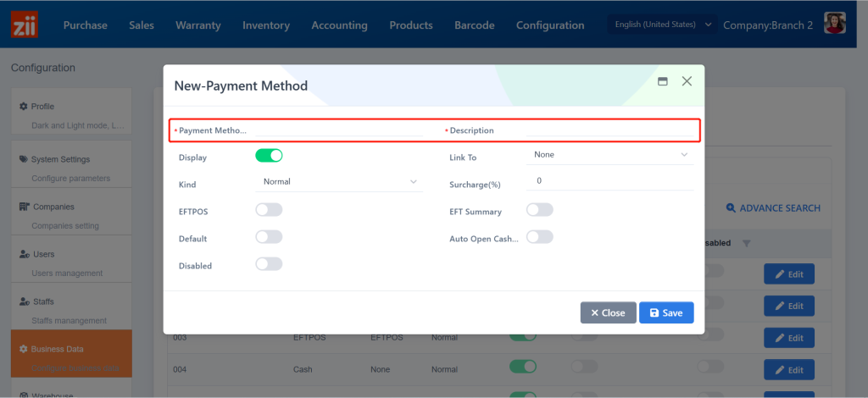
Task: Click the Zii logo icon
Action: [x=25, y=24]
